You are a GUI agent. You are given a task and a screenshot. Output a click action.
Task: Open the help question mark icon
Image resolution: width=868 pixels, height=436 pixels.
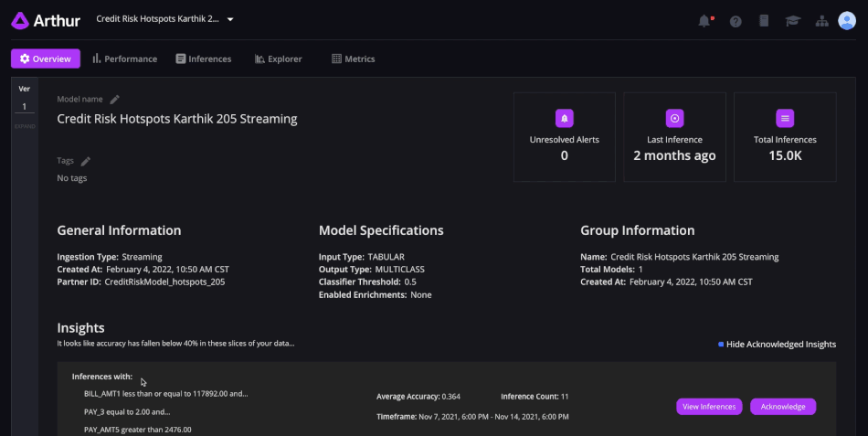click(736, 20)
